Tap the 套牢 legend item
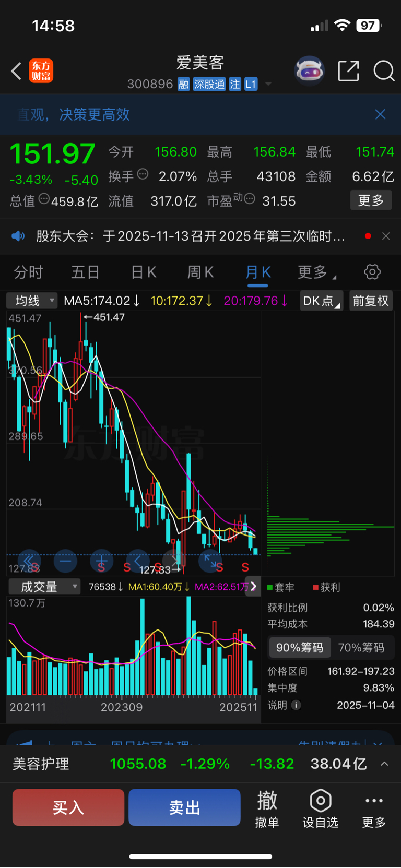Image resolution: width=401 pixels, height=868 pixels. click(281, 587)
